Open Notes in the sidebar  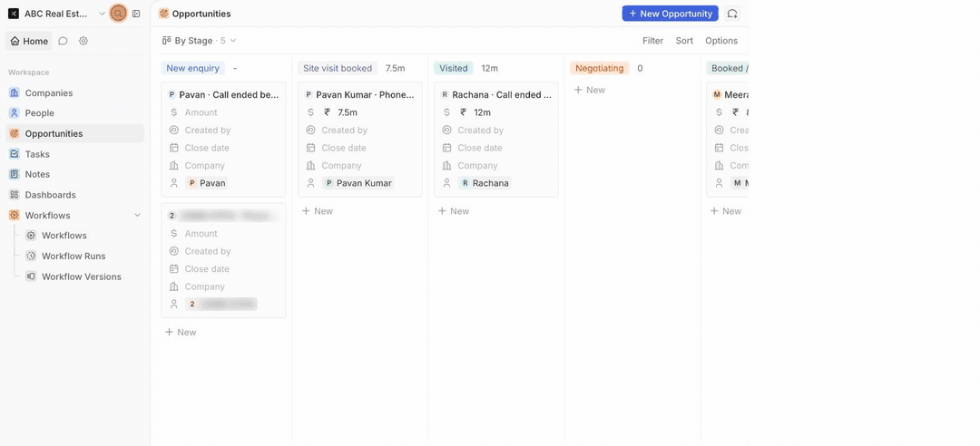coord(75,174)
